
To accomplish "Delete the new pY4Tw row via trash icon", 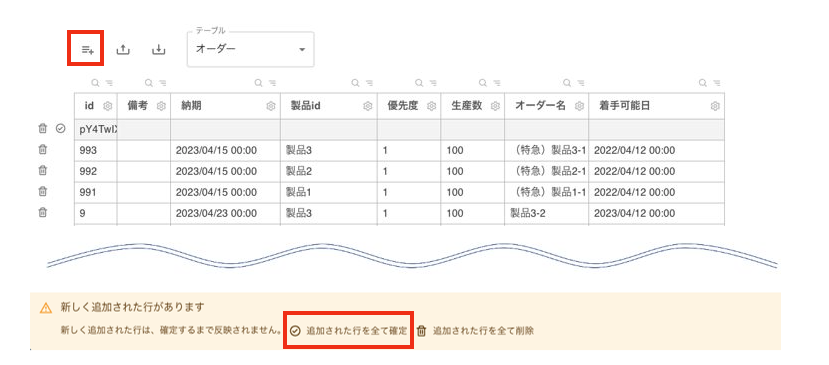I will coord(43,129).
